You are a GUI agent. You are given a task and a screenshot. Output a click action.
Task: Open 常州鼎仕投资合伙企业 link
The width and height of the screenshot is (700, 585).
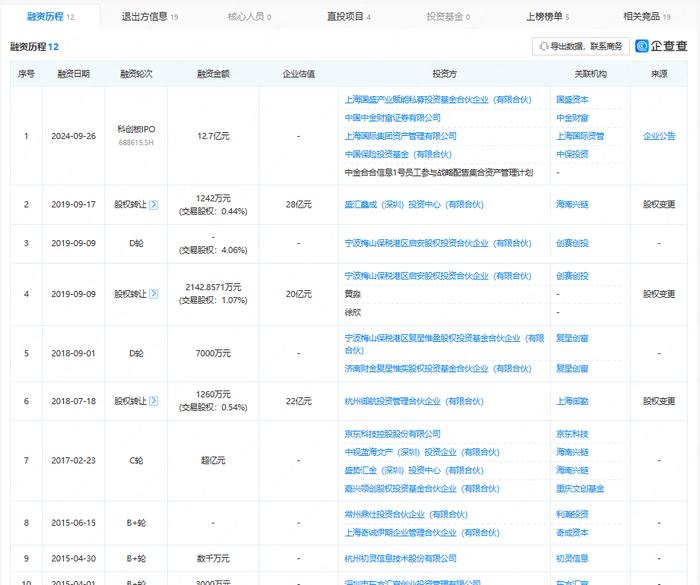click(406, 514)
